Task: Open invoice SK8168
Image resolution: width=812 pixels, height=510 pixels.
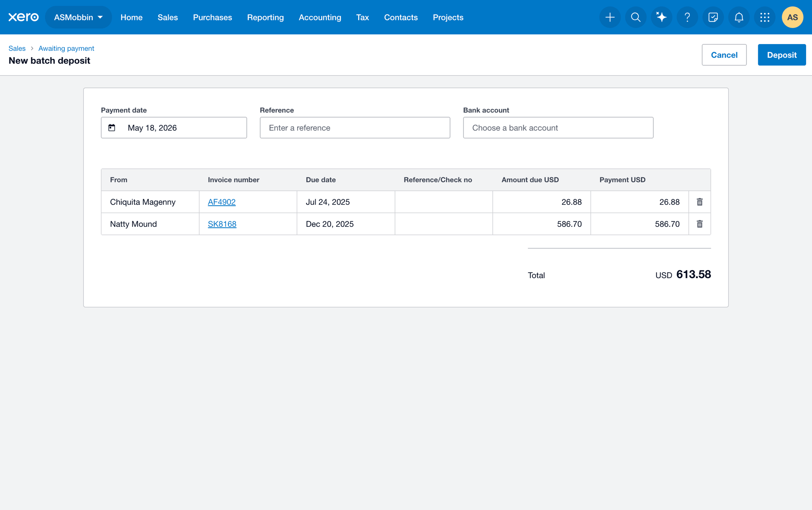Action: tap(222, 224)
